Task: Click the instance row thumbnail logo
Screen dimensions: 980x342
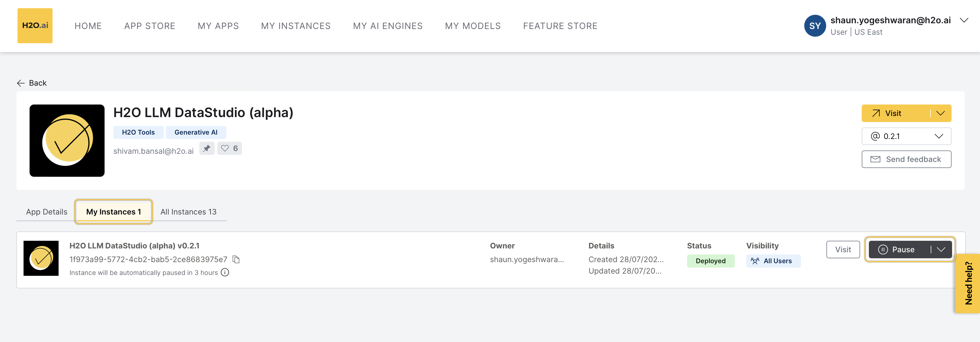Action: point(41,258)
